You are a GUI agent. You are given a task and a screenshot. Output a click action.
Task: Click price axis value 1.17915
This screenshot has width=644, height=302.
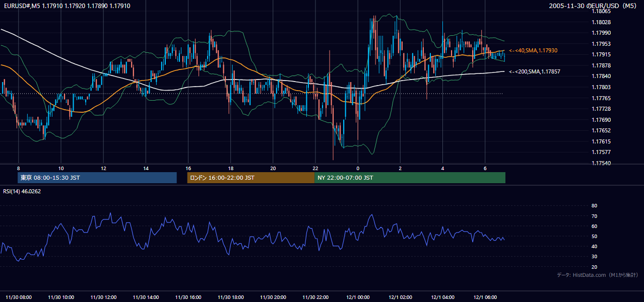602,54
